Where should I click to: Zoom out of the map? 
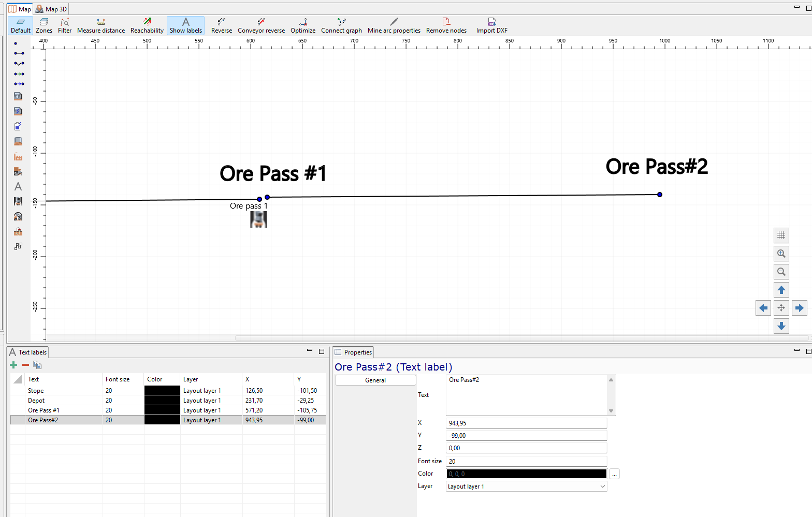(x=781, y=272)
